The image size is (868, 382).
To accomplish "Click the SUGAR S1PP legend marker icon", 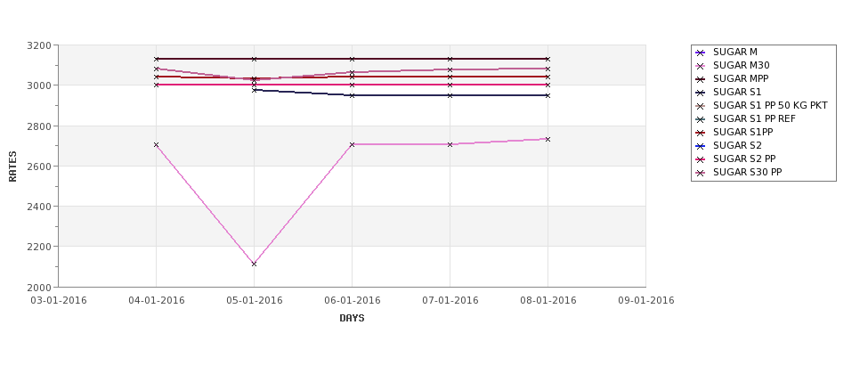I will click(701, 133).
